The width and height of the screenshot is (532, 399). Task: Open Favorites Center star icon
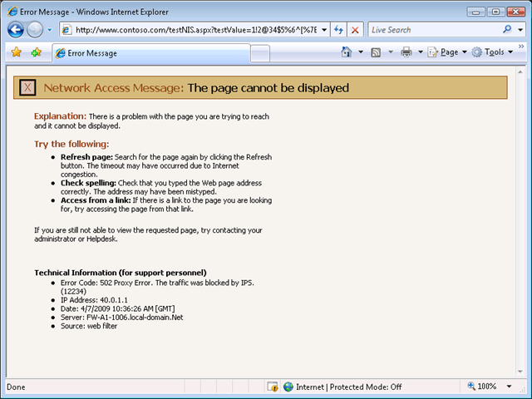click(16, 52)
